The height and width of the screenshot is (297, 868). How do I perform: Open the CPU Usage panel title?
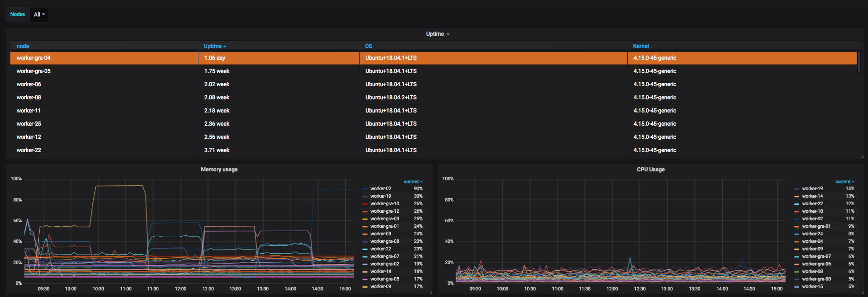click(x=651, y=169)
